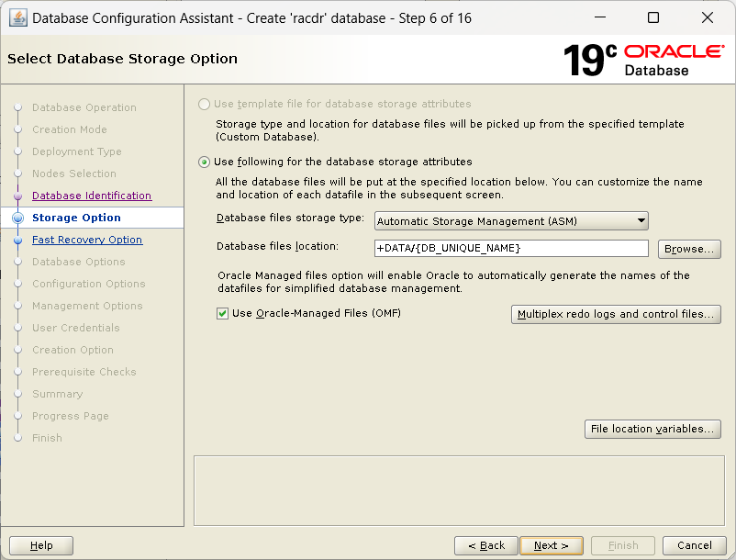Proceed with the Next > button

(552, 545)
